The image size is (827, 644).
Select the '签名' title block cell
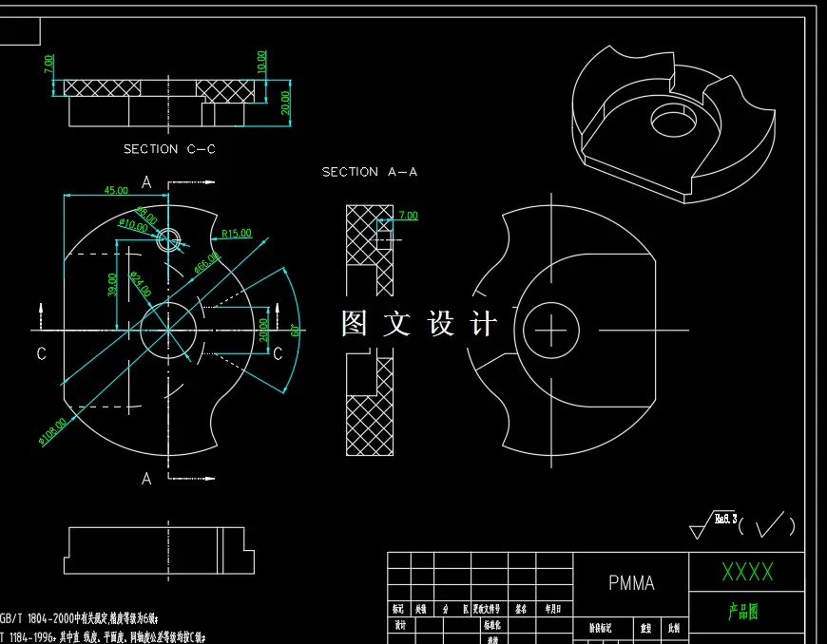[x=521, y=609]
